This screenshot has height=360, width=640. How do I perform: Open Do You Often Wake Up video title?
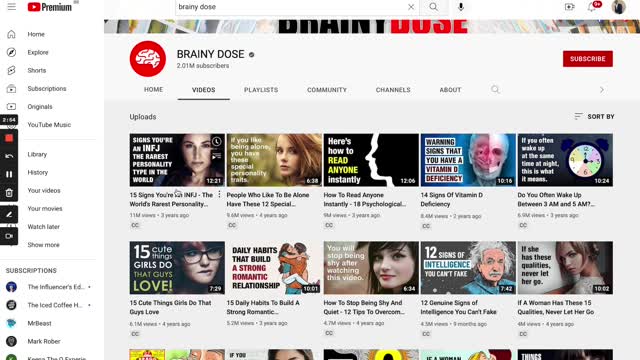click(556, 200)
